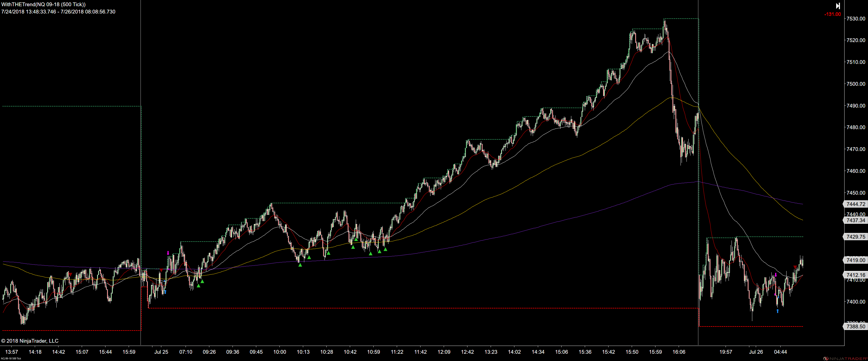Click the NinjaTrader logo in the bottom corner
868x361 pixels.
coord(845,358)
